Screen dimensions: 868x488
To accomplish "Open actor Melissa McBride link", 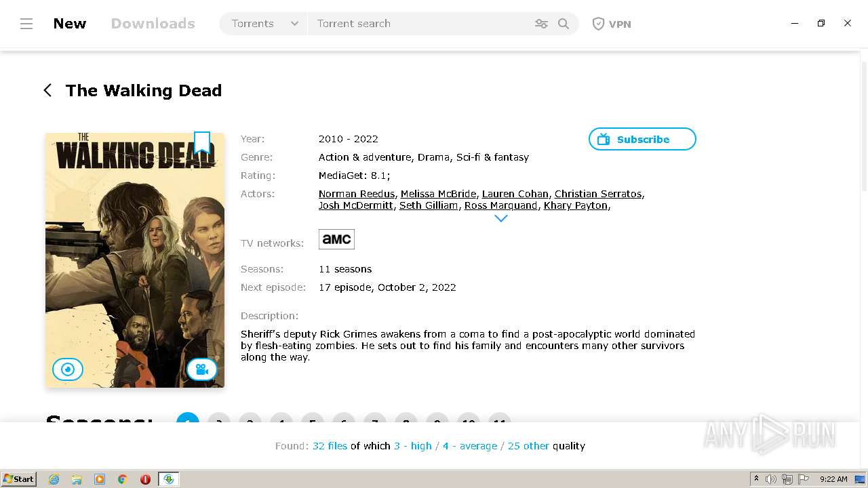I will 438,194.
